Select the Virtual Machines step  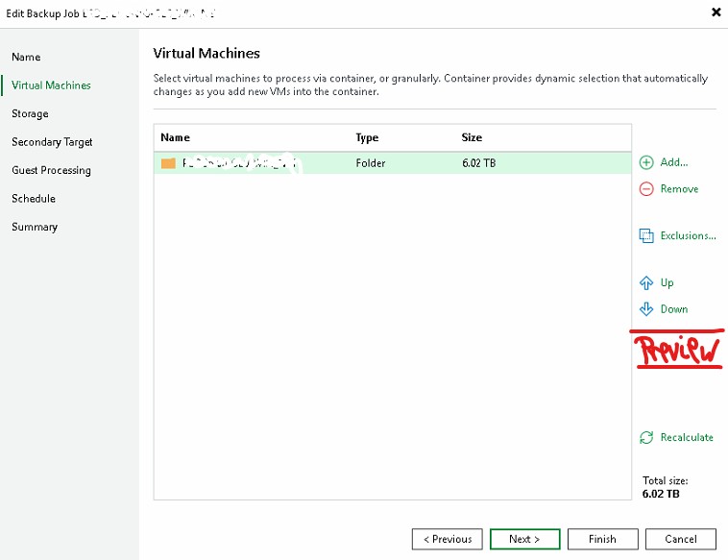[x=51, y=85]
